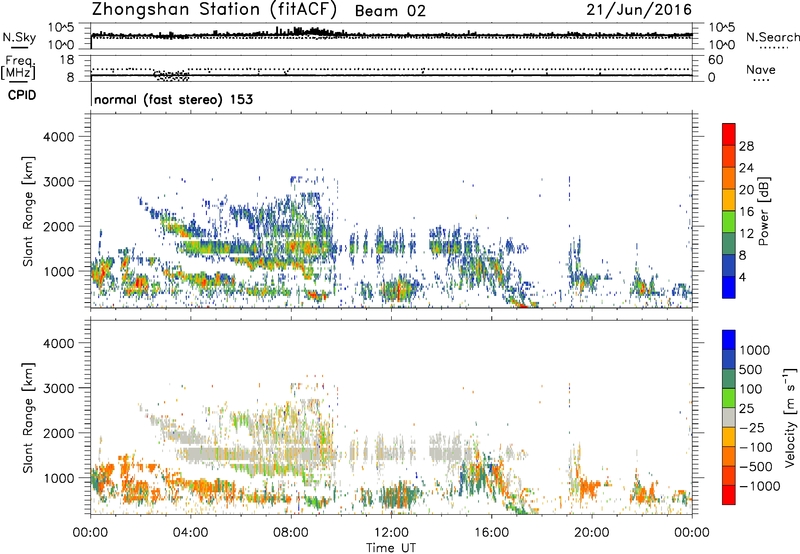Click the '12:00' time axis label
Screen dimensions: 800x554
(391, 533)
